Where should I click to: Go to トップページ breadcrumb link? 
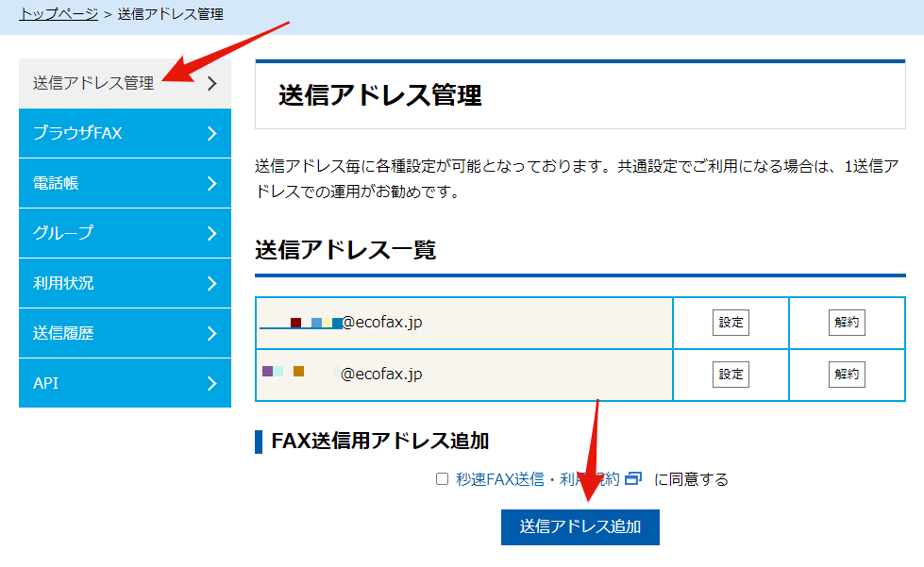[x=59, y=14]
